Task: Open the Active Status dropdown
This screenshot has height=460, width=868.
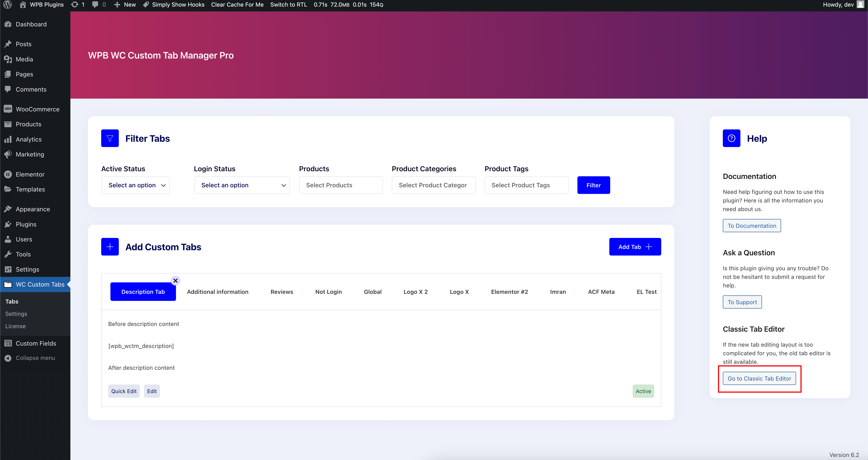Action: click(x=136, y=185)
